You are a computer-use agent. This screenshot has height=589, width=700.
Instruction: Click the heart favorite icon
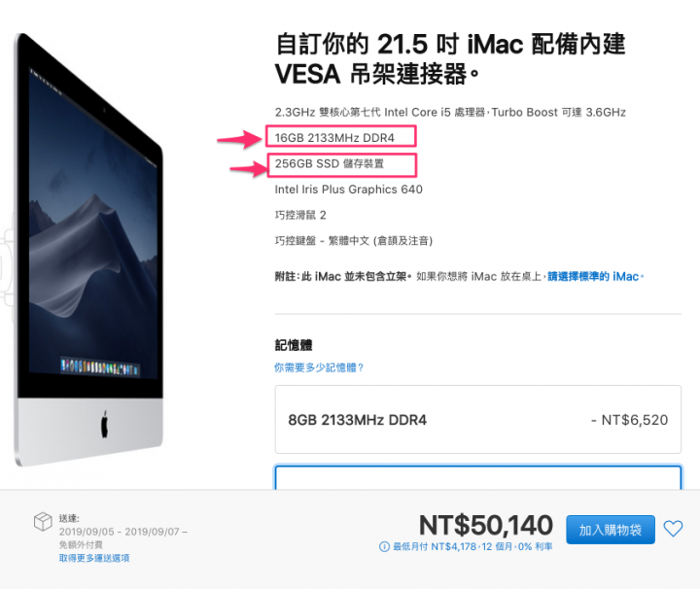673,529
